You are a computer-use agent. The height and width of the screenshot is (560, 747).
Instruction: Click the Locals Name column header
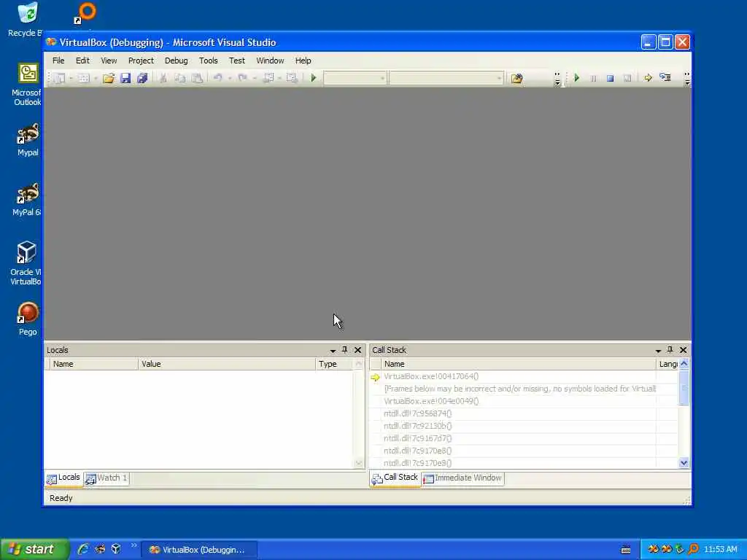[94, 364]
